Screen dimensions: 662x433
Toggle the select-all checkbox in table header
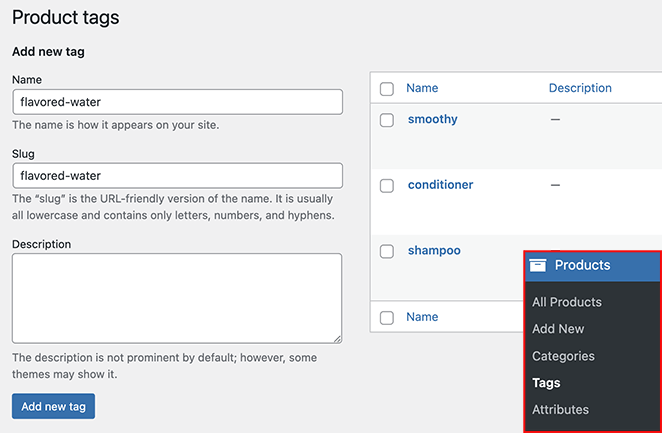[x=387, y=89]
